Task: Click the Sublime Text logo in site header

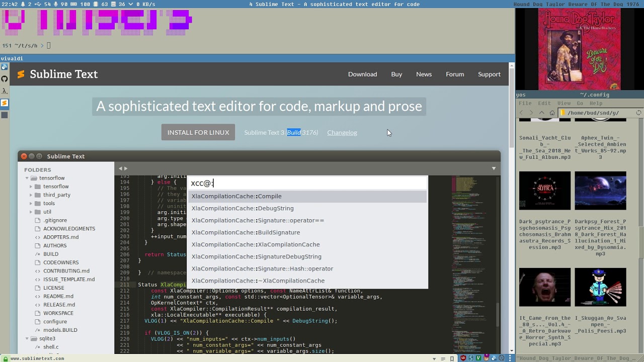Action: click(21, 74)
